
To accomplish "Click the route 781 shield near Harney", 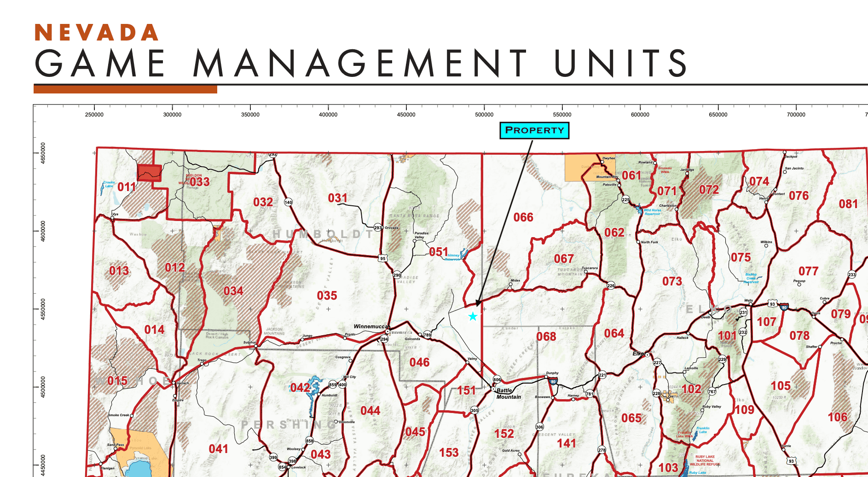I will click(x=590, y=394).
